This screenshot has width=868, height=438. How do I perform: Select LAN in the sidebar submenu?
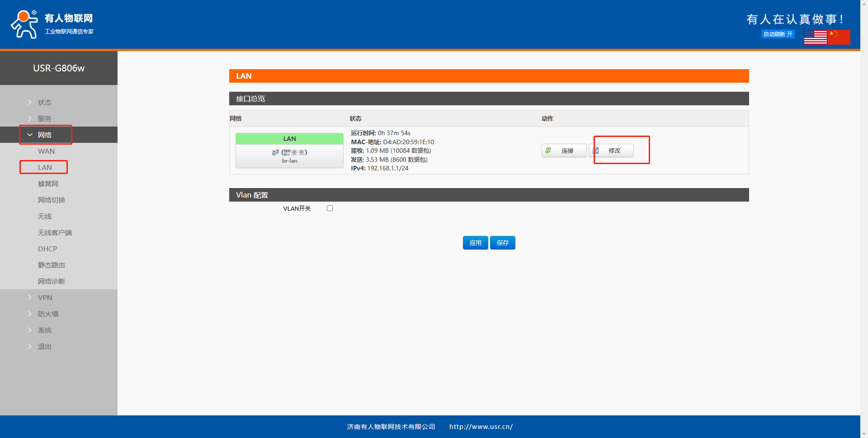point(45,168)
